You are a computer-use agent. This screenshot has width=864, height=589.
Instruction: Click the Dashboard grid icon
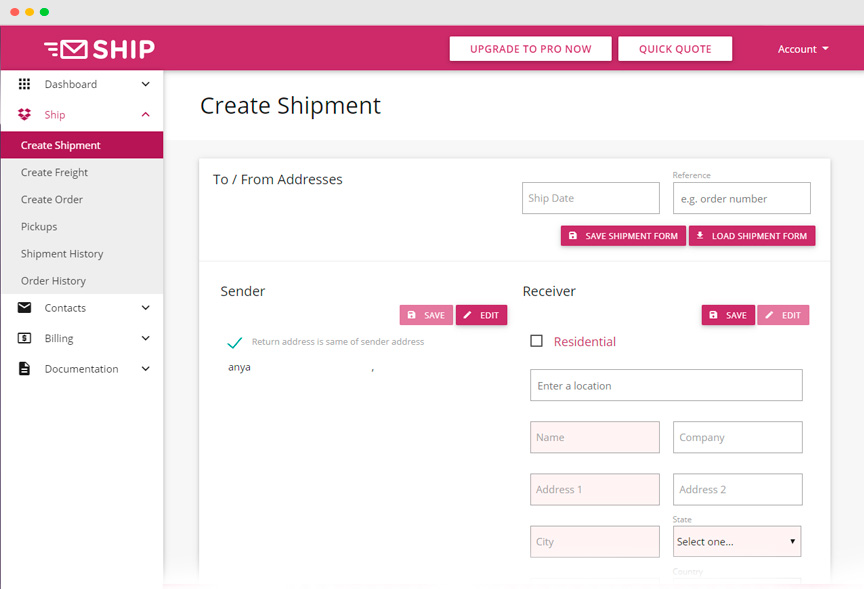(24, 84)
